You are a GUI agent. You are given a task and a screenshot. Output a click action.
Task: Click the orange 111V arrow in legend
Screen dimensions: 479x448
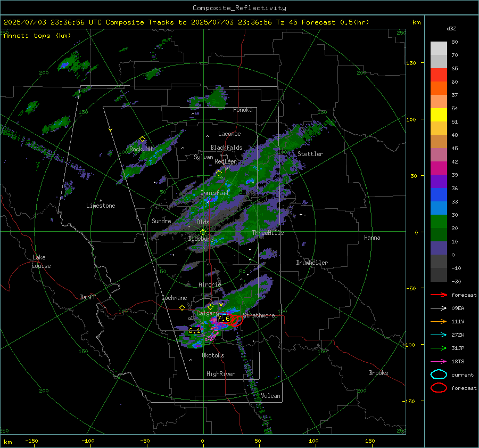[x=439, y=321]
